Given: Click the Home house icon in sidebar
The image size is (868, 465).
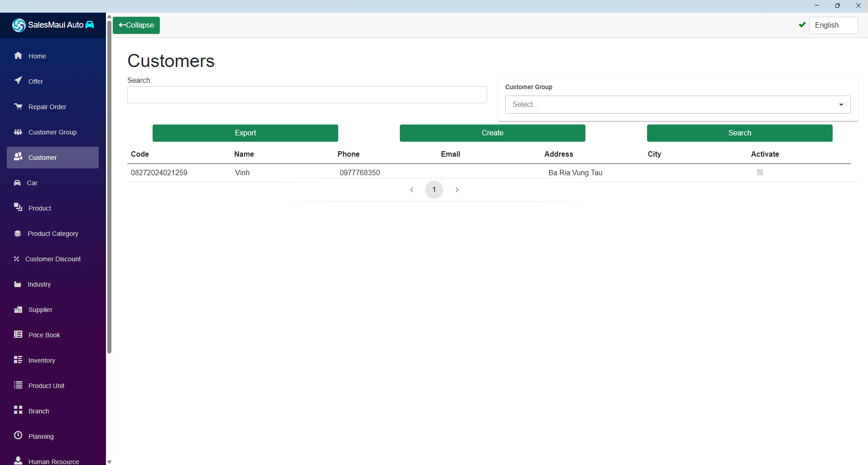Looking at the screenshot, I should [18, 55].
